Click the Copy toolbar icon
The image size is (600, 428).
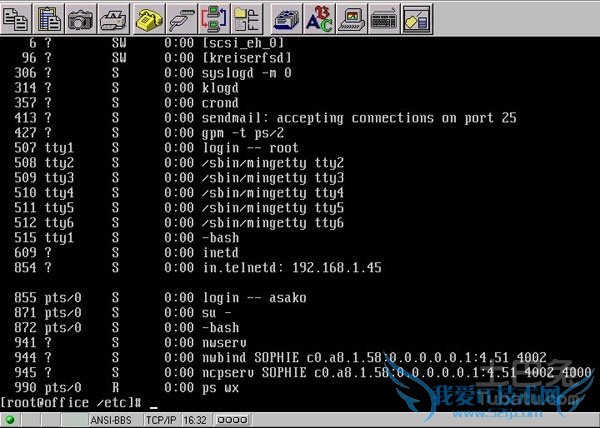coord(16,19)
